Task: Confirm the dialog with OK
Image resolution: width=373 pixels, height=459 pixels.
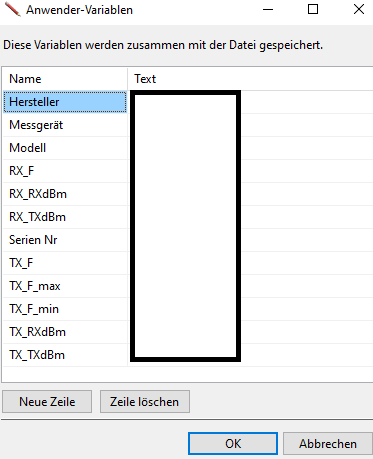Action: click(x=233, y=444)
